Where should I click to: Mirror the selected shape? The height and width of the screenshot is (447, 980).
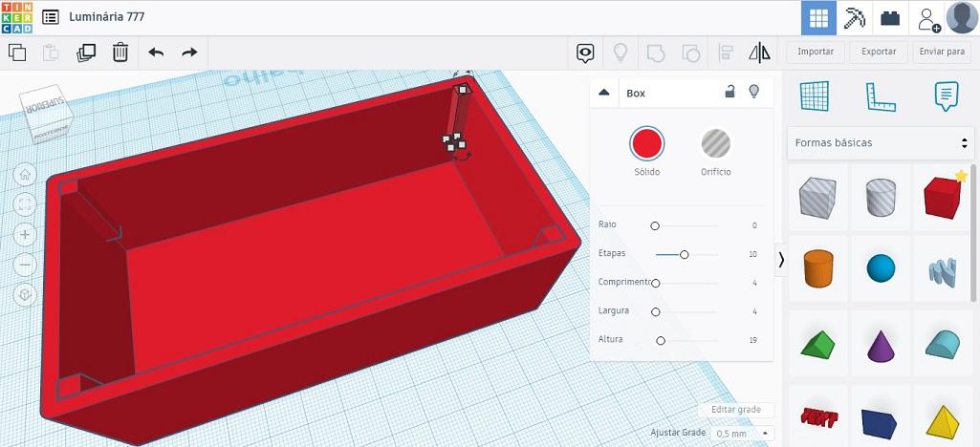pyautogui.click(x=759, y=53)
